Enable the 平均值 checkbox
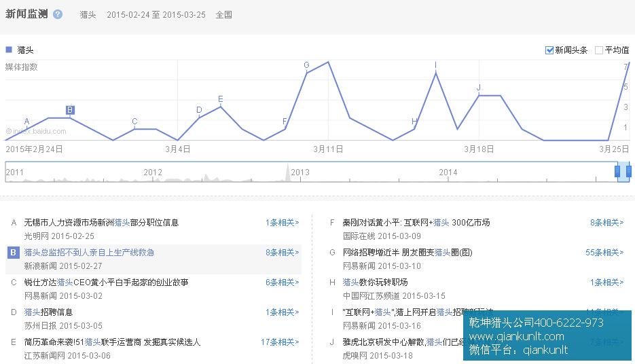Viewport: 635px width, 364px height. [x=598, y=50]
